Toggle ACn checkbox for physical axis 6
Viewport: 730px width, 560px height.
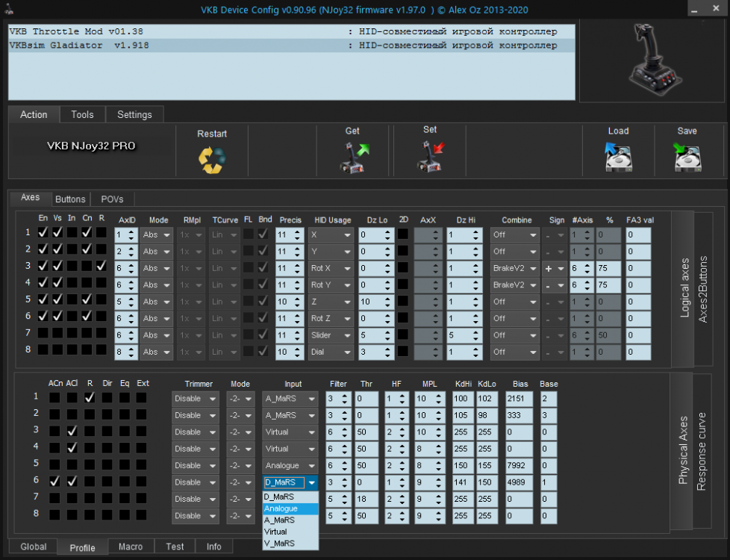(54, 482)
